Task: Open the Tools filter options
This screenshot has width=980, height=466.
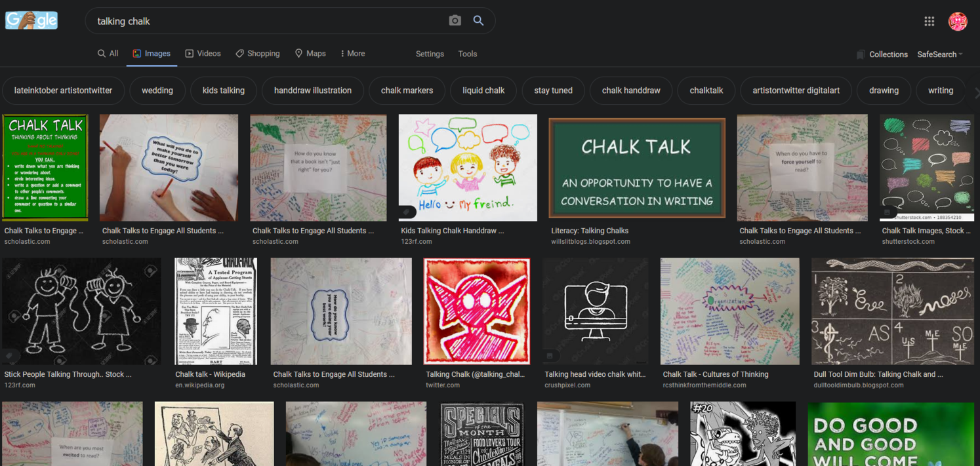Action: pos(467,54)
